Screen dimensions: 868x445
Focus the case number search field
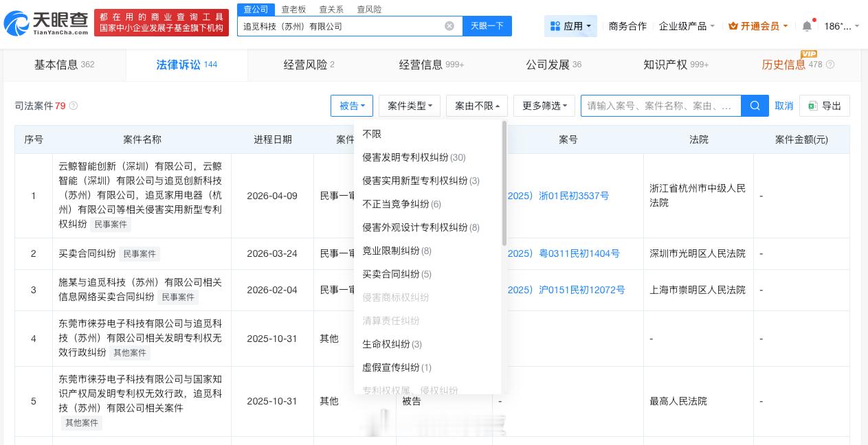point(660,106)
